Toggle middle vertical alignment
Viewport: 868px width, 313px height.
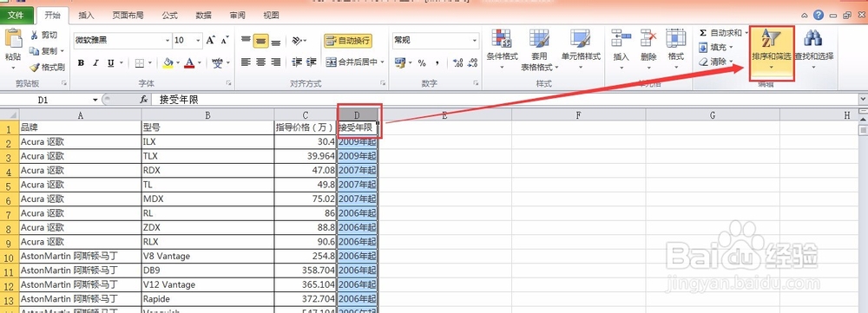(261, 41)
